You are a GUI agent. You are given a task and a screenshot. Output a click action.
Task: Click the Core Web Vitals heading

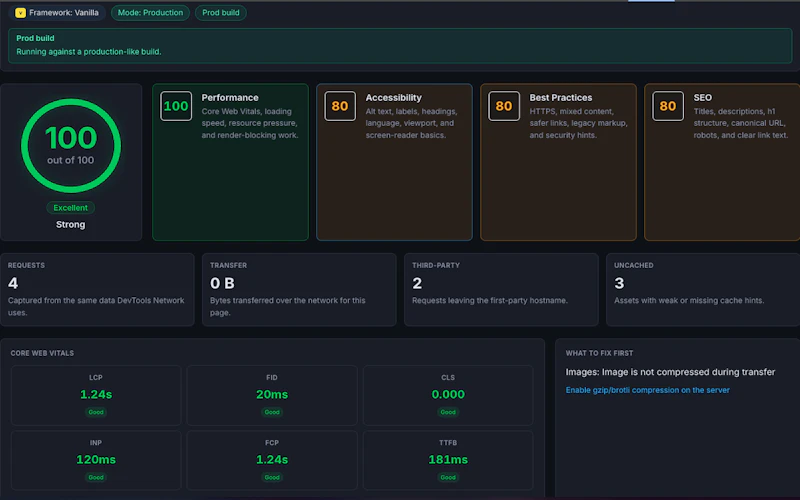42,353
